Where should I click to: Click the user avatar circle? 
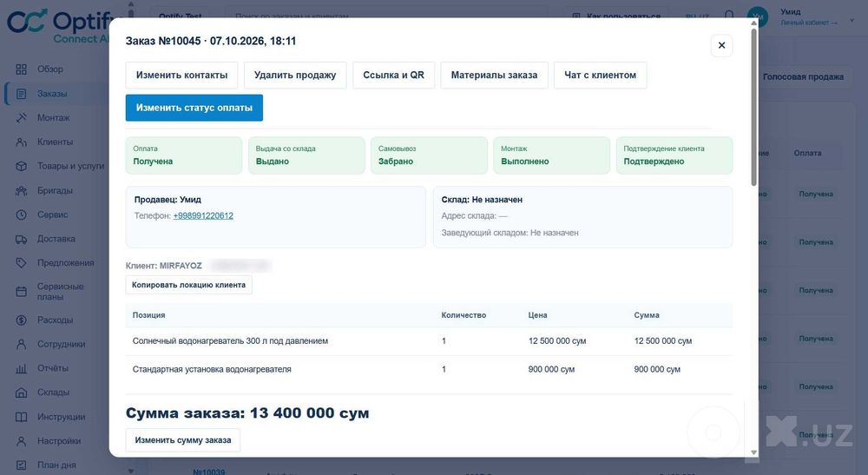[757, 16]
